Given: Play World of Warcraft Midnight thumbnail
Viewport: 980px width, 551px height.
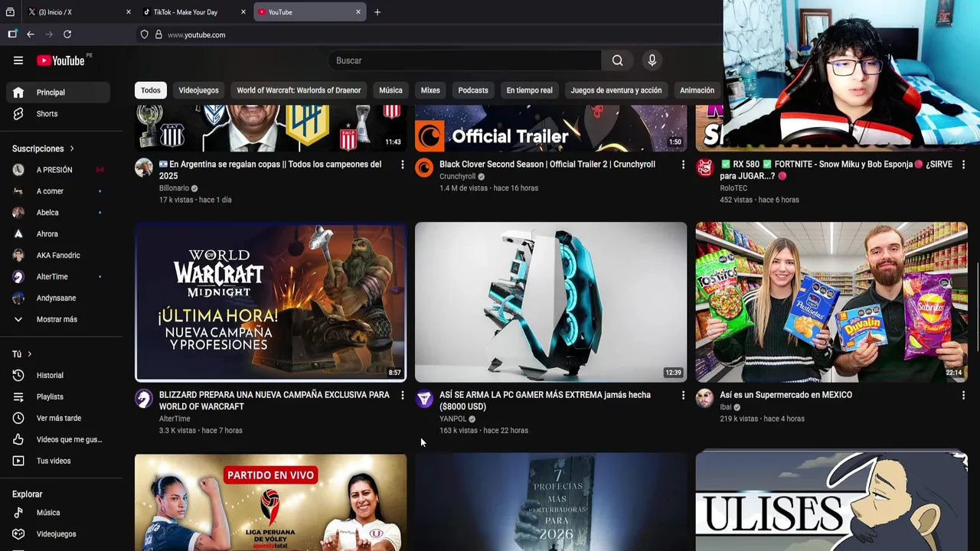Looking at the screenshot, I should (271, 302).
